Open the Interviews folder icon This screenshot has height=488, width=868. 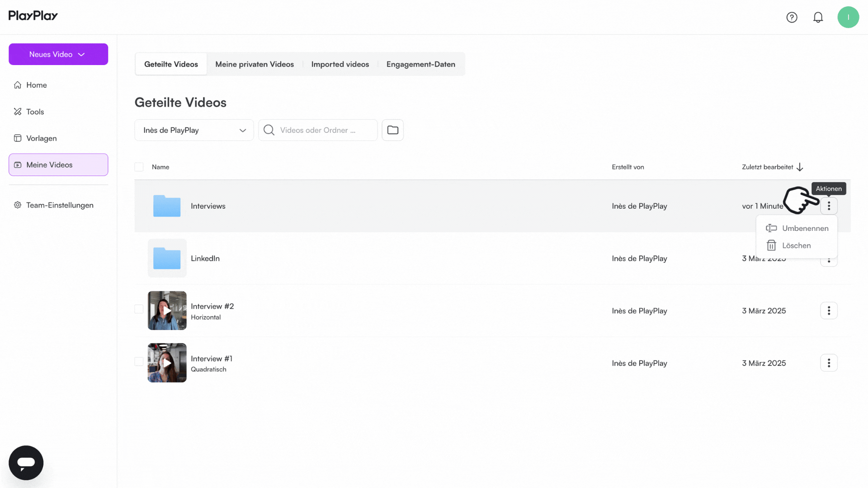coord(167,206)
